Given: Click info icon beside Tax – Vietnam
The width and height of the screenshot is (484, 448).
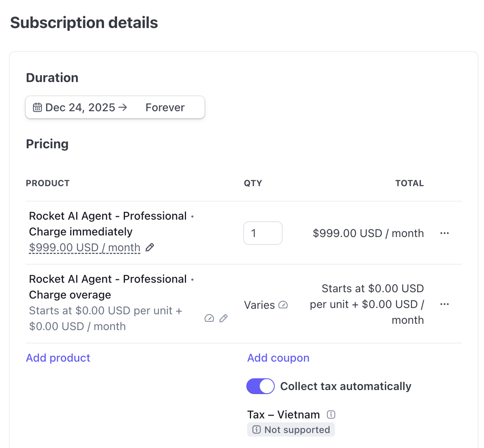Looking at the screenshot, I should click(331, 414).
